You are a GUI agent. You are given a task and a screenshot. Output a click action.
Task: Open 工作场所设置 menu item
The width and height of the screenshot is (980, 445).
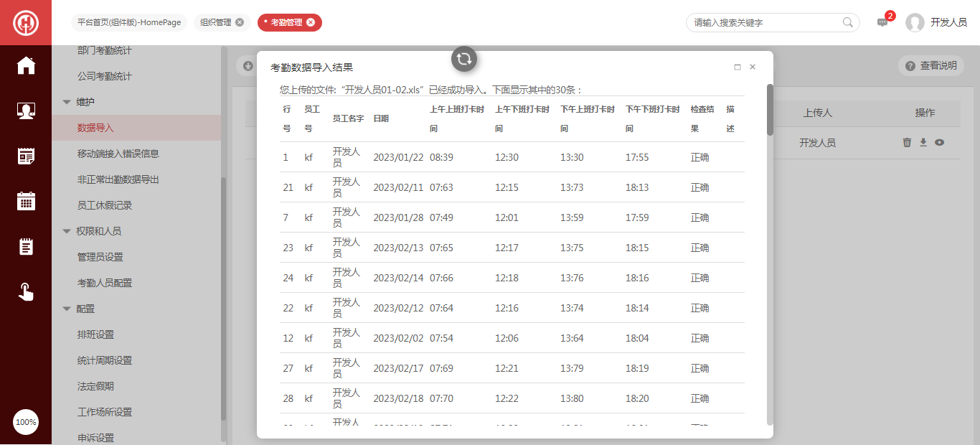click(105, 412)
